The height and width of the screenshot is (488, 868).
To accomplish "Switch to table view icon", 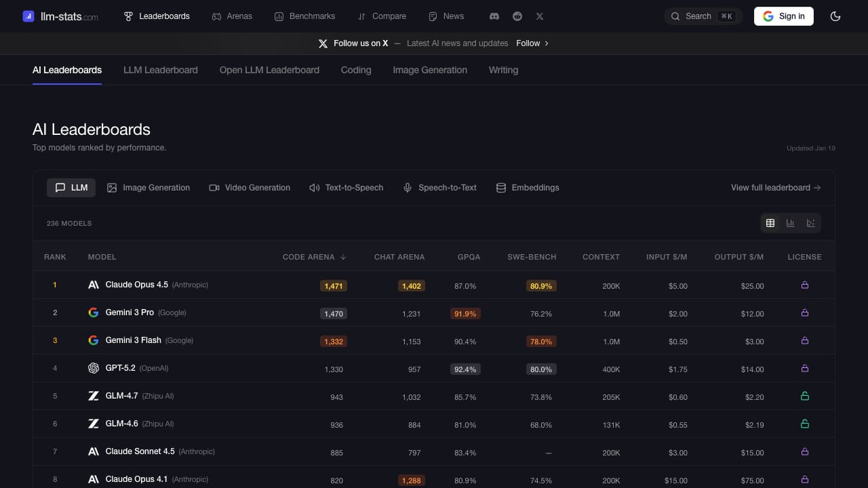I will [770, 223].
